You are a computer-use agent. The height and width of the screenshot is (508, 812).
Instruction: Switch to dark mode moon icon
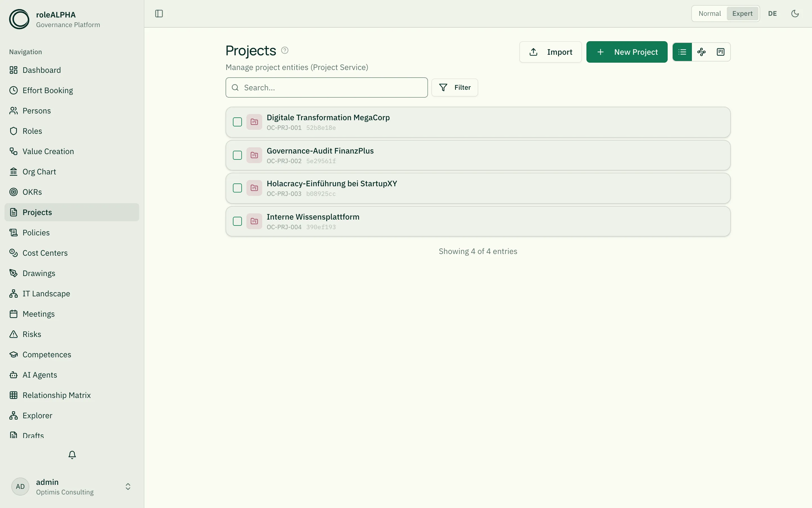tap(795, 14)
